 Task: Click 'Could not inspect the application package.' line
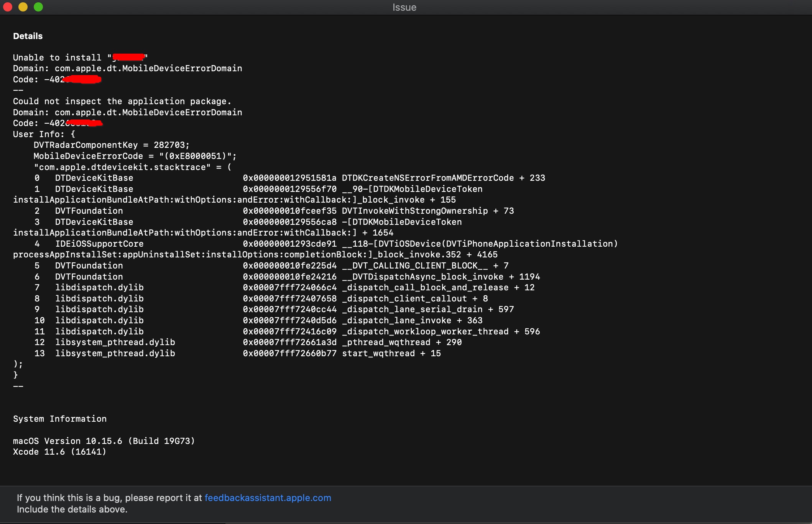pyautogui.click(x=122, y=101)
